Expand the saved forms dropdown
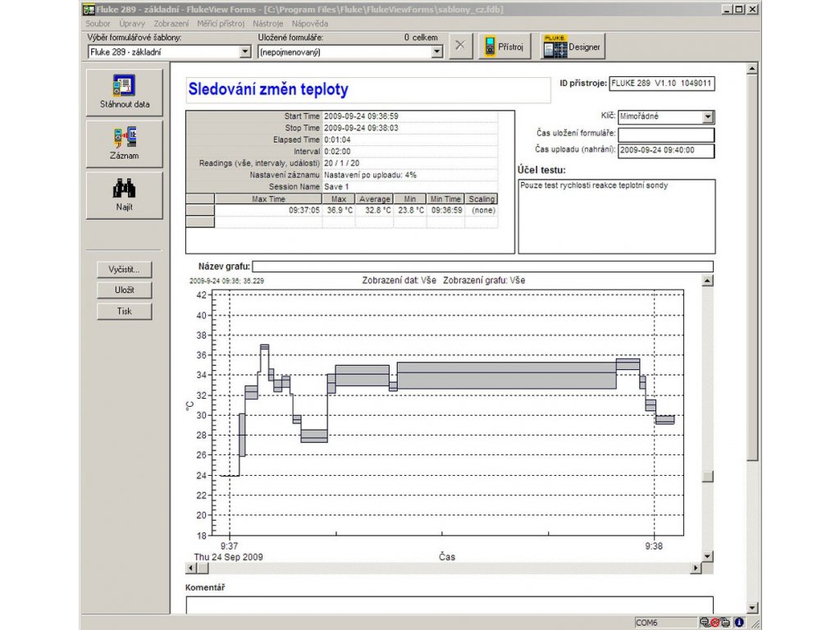This screenshot has width=840, height=630. point(437,52)
